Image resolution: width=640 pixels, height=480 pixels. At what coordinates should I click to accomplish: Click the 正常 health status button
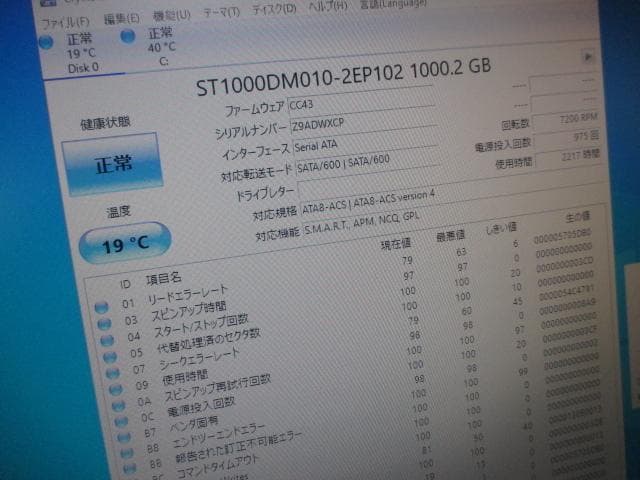[113, 164]
